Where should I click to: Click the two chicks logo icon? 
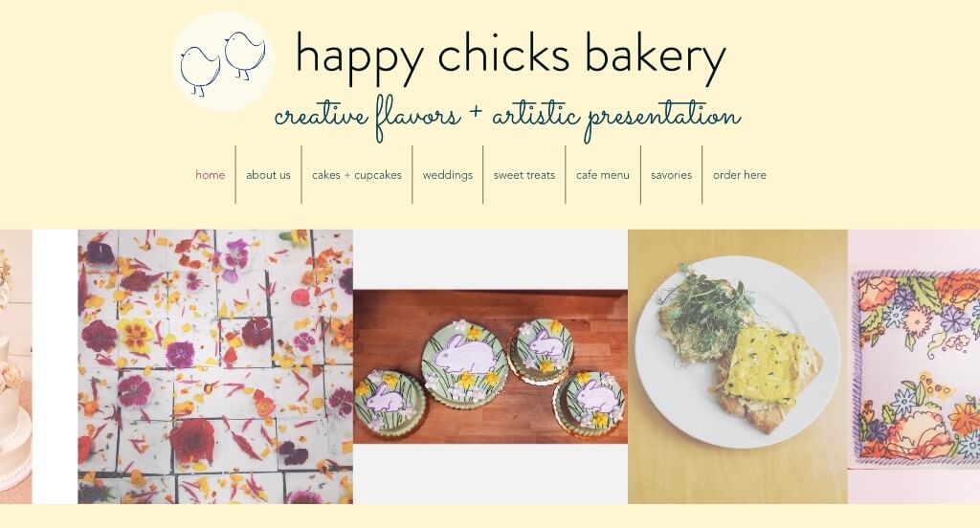coord(223,61)
